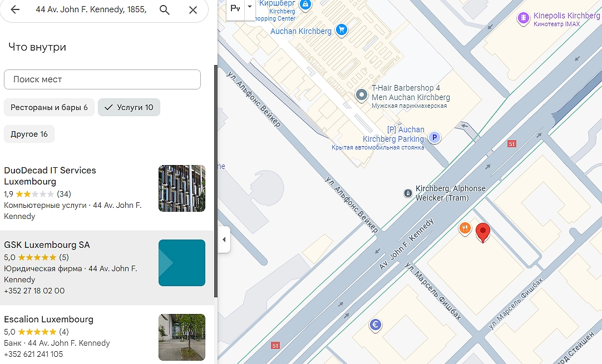
Task: Click the "Av. John F. Kennedy" street label
Action: (406, 244)
